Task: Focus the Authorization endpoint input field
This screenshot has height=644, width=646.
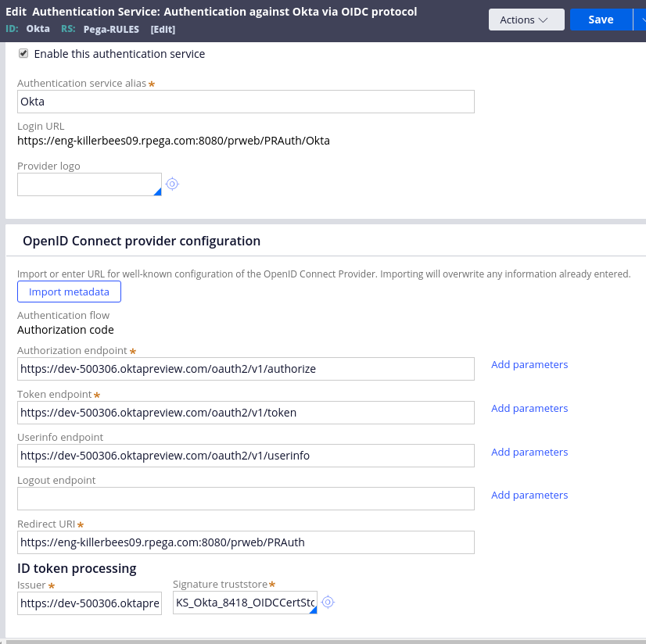Action: tap(246, 369)
